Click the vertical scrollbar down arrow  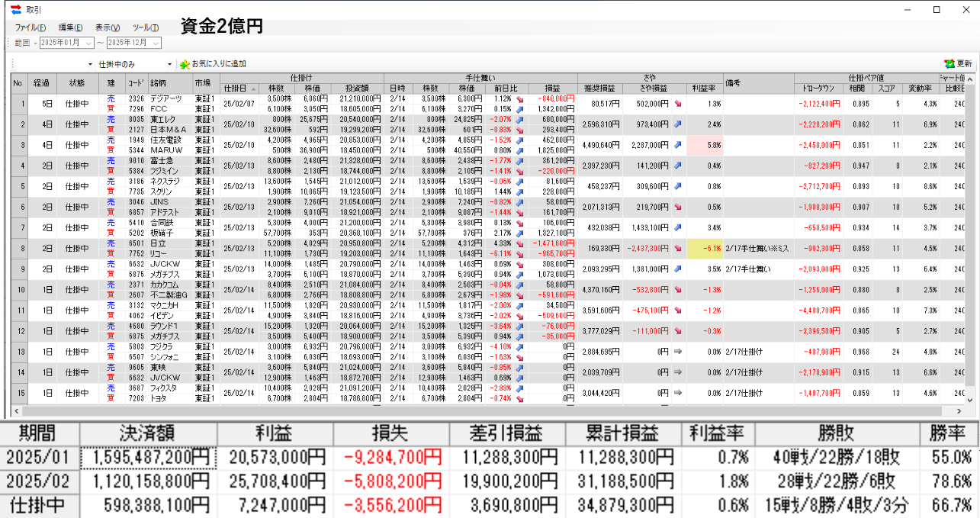pos(970,400)
